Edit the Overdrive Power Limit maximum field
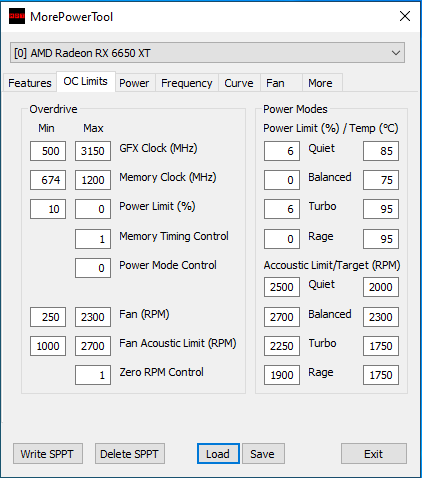Image resolution: width=422 pixels, height=478 pixels. pyautogui.click(x=93, y=209)
